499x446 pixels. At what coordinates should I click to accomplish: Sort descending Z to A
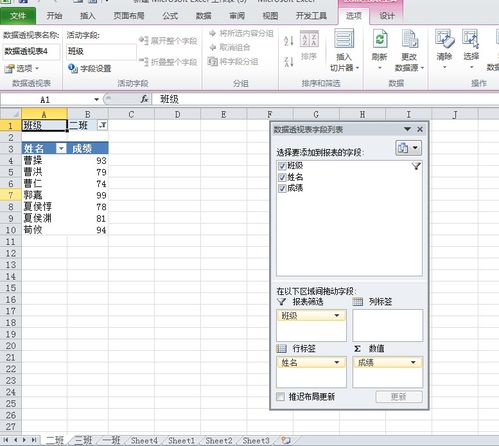pyautogui.click(x=289, y=62)
